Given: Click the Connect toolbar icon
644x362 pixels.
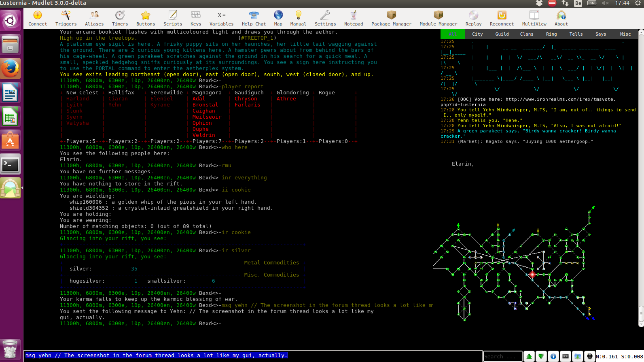Looking at the screenshot, I should [38, 19].
